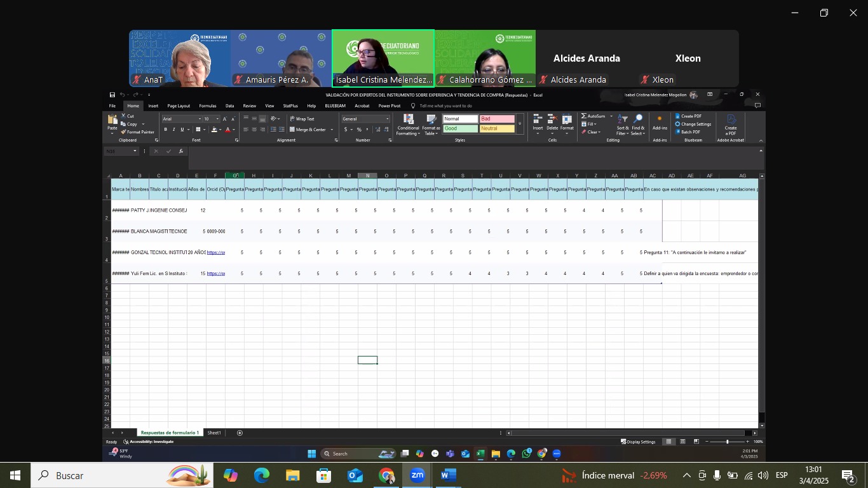Viewport: 868px width, 488px height.
Task: Switch to the Formulas tab
Action: point(208,106)
